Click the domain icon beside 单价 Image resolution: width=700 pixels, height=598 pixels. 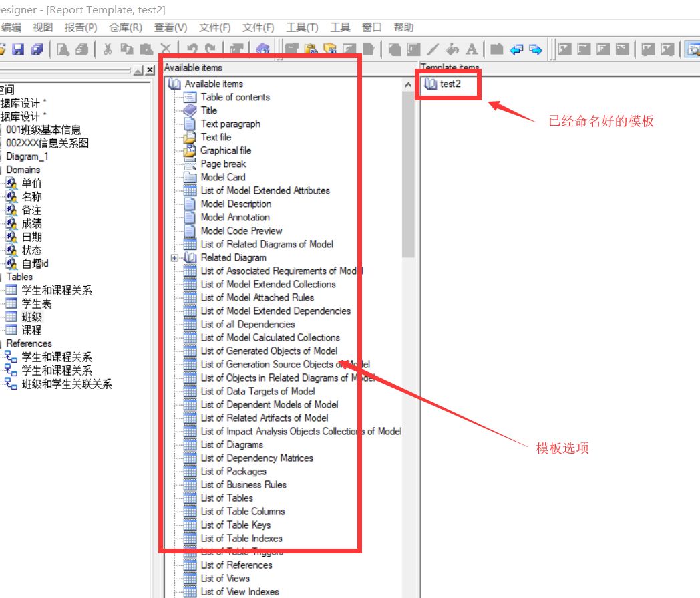[11, 183]
